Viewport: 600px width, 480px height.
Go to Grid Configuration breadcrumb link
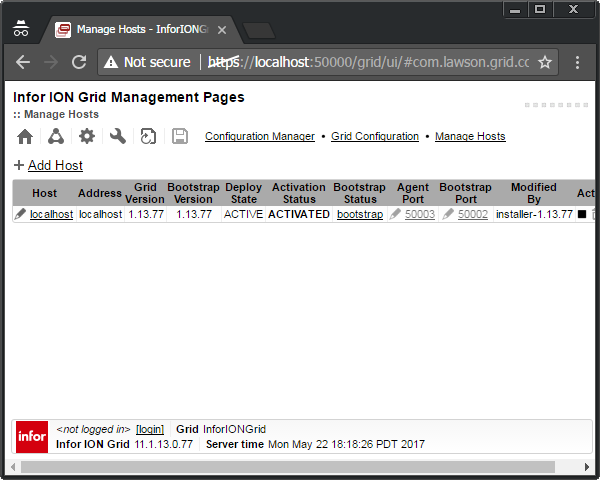click(x=375, y=137)
